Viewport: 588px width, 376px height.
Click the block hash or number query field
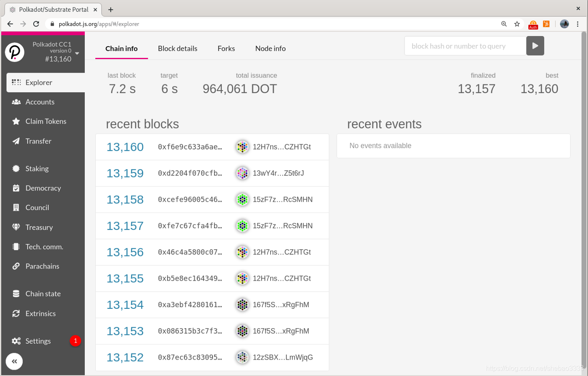(465, 46)
